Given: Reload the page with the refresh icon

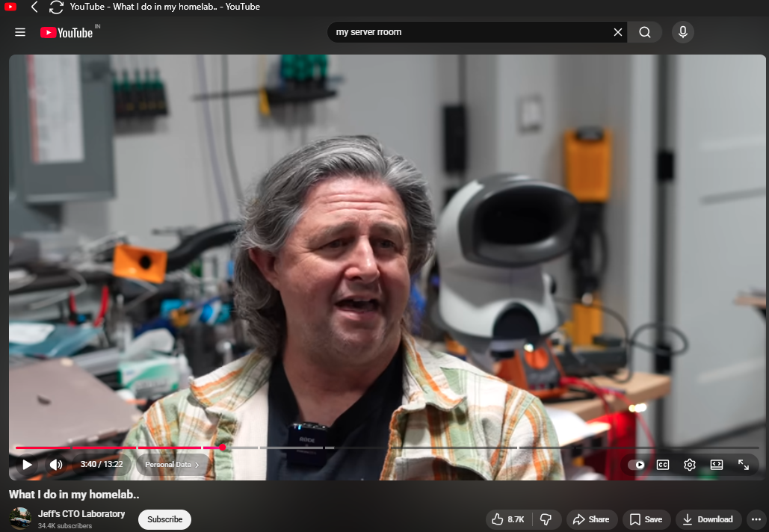Looking at the screenshot, I should 56,7.
